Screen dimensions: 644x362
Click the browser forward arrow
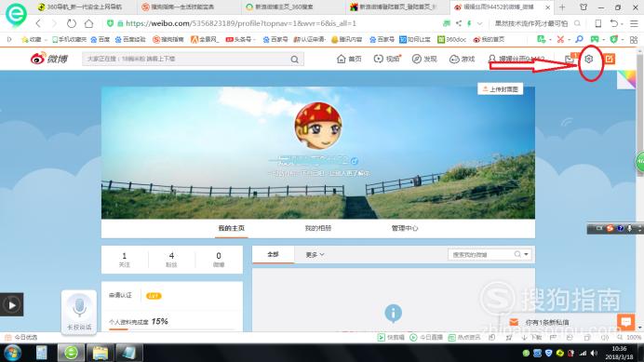tap(54, 23)
